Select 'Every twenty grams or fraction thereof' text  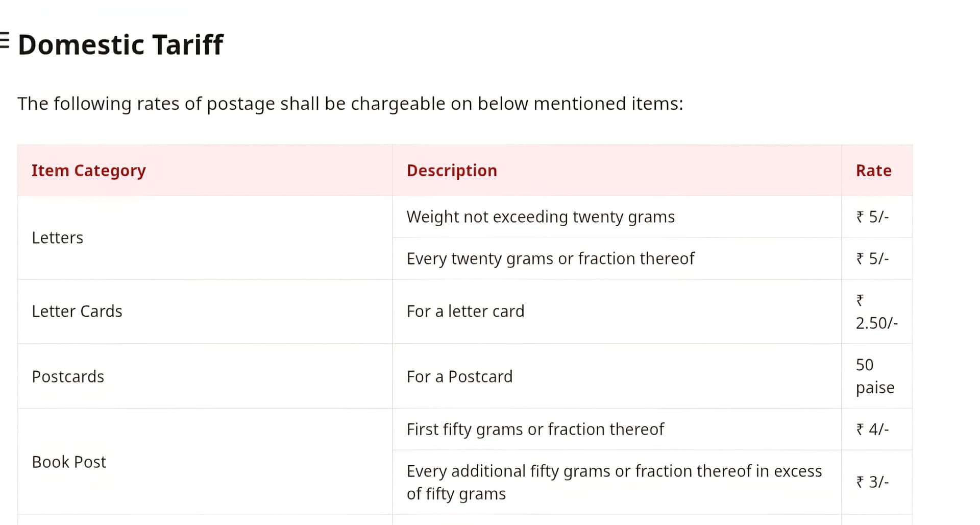(x=550, y=259)
